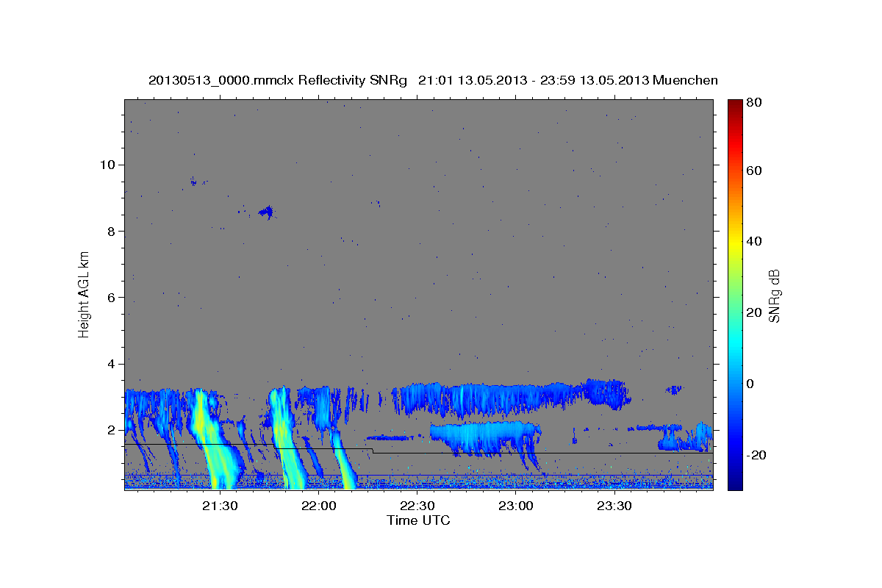Pick the yellow region of the colorbar
This screenshot has width=882, height=588.
point(735,243)
